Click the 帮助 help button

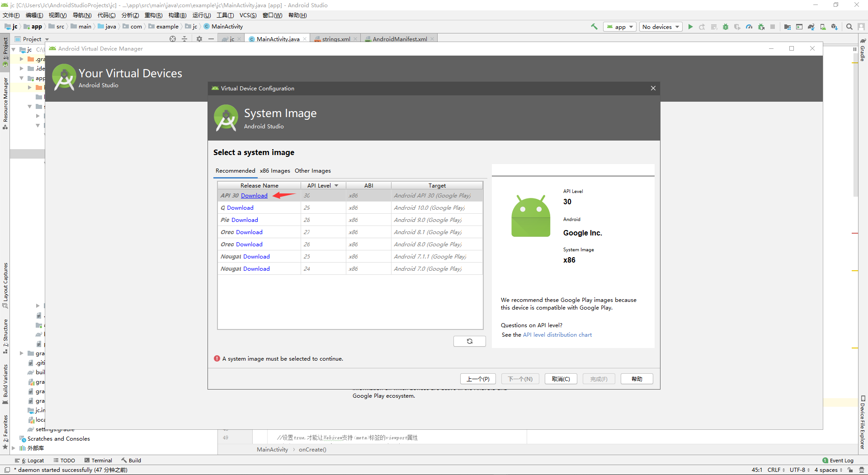(x=637, y=379)
